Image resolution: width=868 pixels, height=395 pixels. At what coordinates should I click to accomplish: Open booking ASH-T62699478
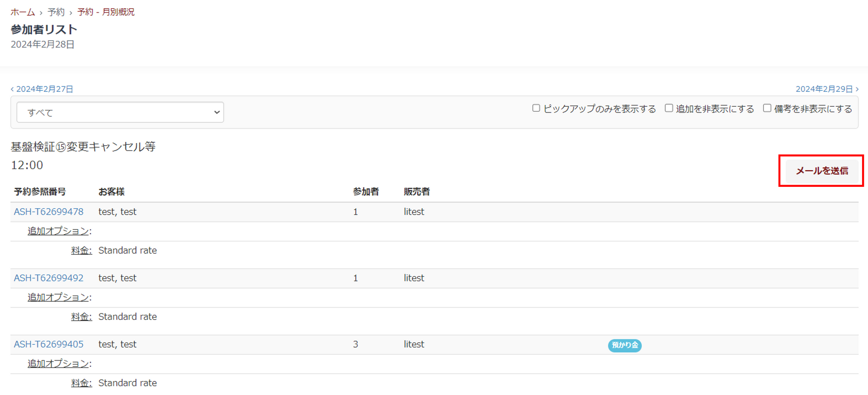coord(49,212)
